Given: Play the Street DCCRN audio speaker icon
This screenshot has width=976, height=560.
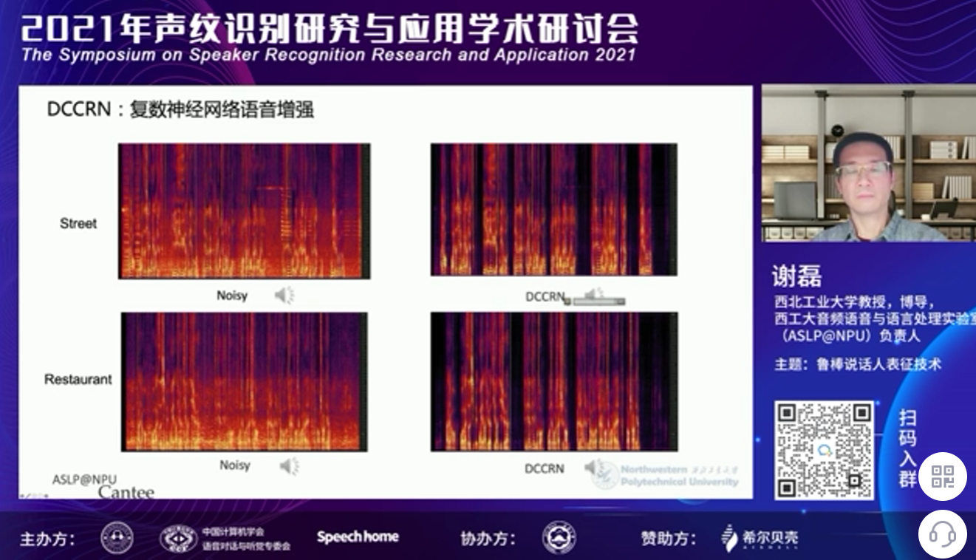Looking at the screenshot, I should (x=595, y=296).
